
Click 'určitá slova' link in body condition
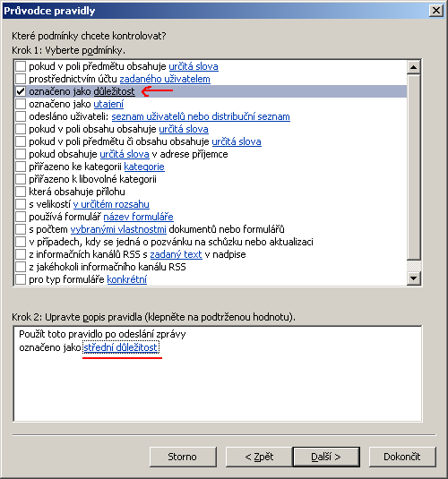click(x=184, y=129)
